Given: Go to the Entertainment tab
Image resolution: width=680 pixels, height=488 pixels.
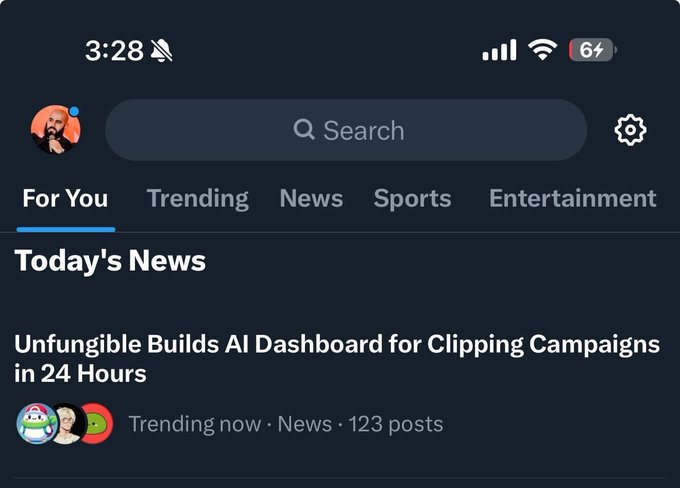Looking at the screenshot, I should pyautogui.click(x=572, y=198).
